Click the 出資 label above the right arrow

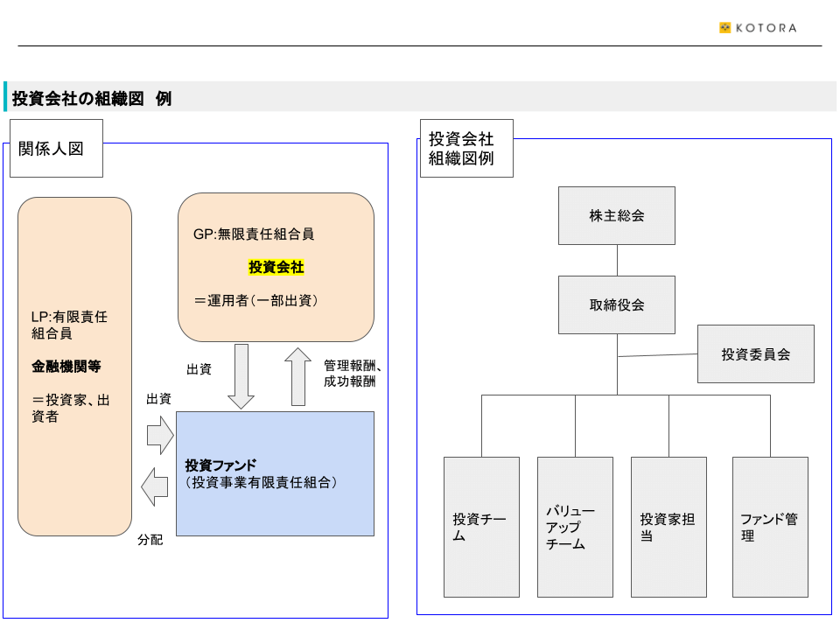[x=158, y=399]
